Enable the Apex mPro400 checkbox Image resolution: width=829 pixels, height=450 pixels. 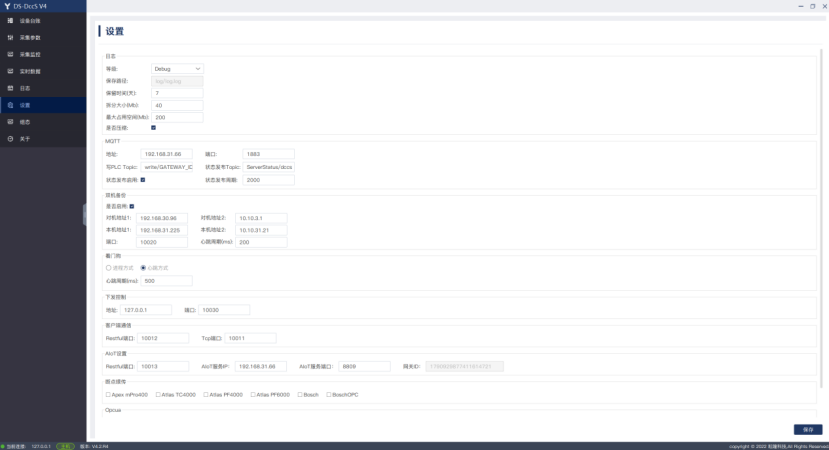tap(108, 394)
